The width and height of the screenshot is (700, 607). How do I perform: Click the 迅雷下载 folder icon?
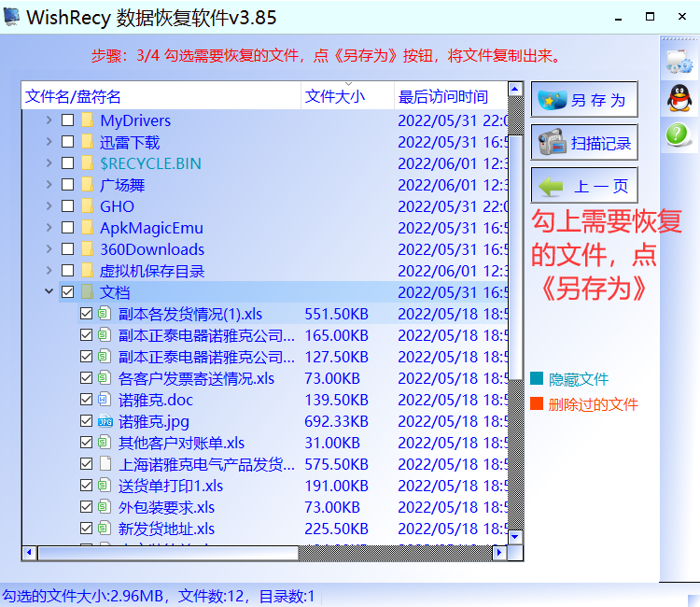pyautogui.click(x=87, y=142)
